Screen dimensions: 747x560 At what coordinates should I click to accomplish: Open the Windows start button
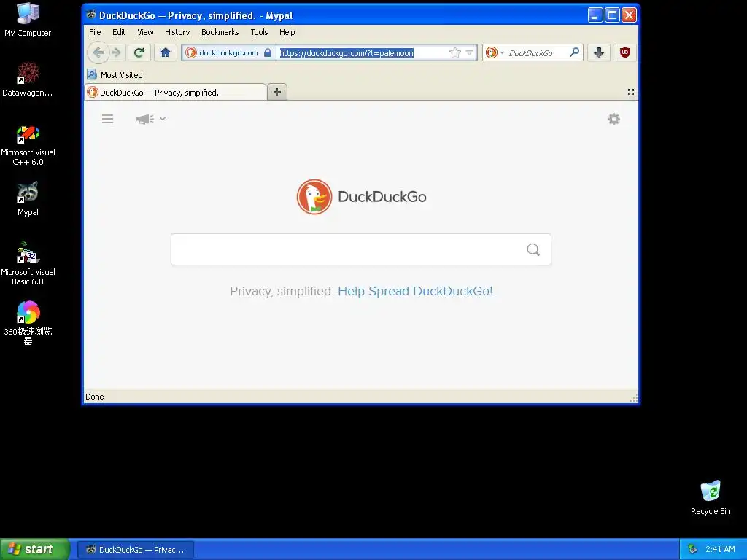click(x=34, y=549)
